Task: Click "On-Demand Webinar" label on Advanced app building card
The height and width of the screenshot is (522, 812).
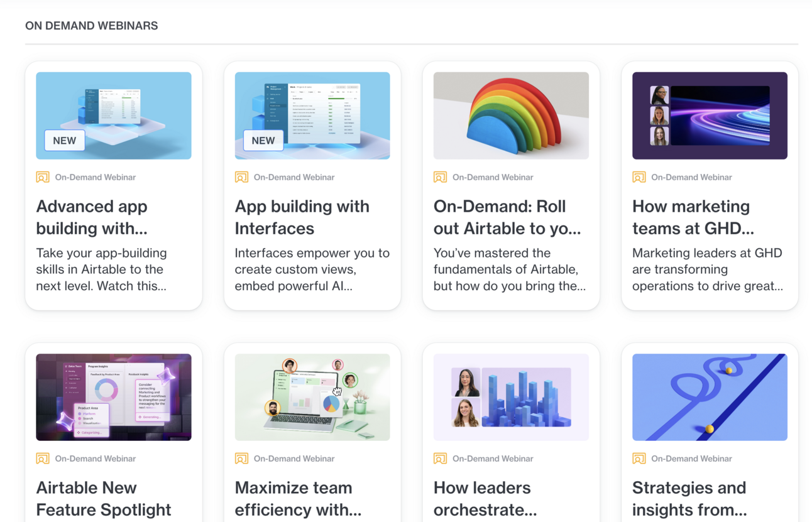Action: [96, 177]
